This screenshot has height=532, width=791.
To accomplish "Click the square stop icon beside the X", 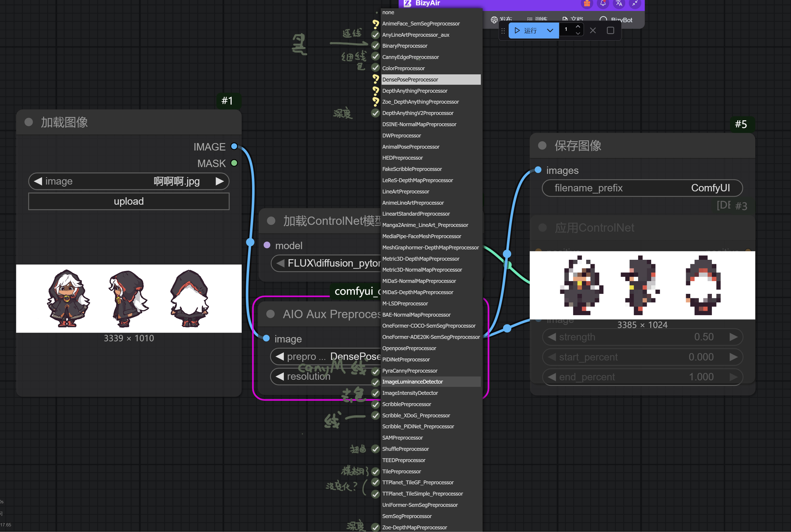I will click(610, 31).
